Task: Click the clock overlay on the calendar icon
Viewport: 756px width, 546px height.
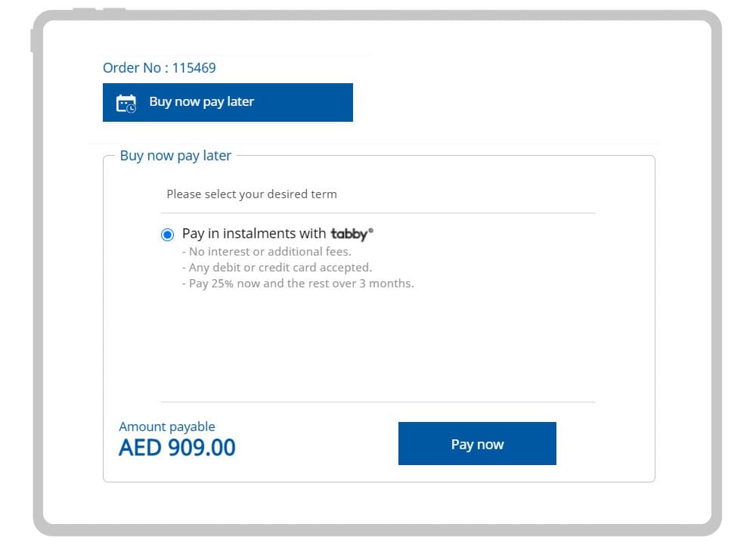Action: [x=131, y=107]
